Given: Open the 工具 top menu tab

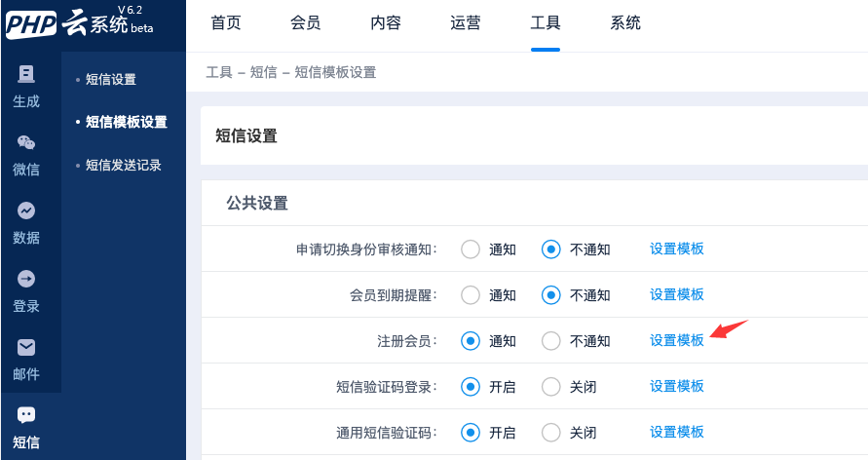Looking at the screenshot, I should tap(546, 23).
